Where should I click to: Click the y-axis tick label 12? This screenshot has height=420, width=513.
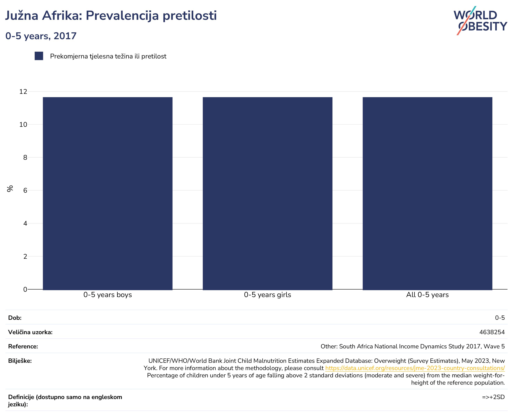tap(23, 91)
